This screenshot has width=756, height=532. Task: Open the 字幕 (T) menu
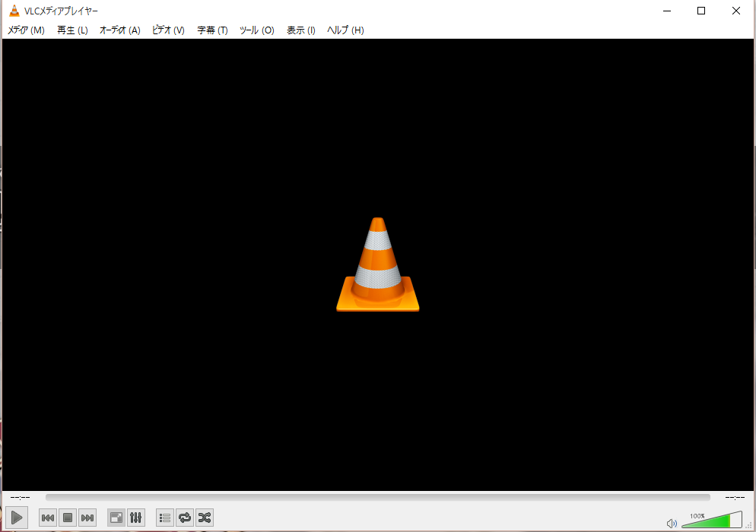point(212,30)
